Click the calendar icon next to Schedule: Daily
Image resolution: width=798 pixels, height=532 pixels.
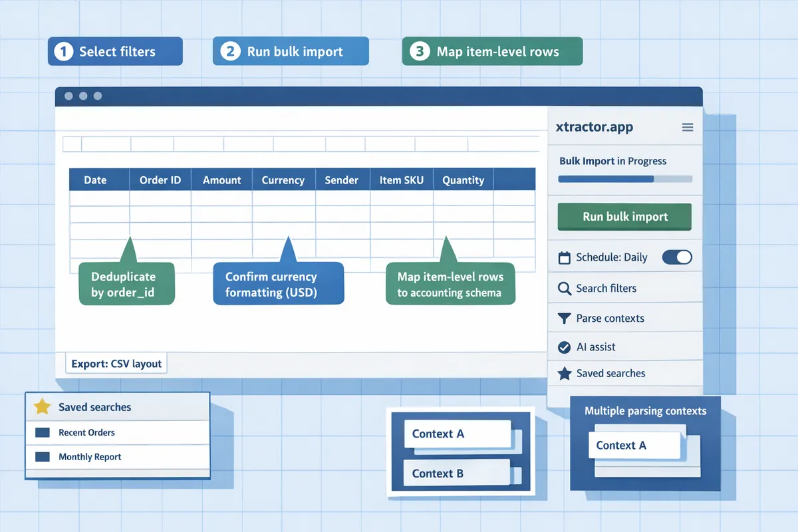[565, 258]
